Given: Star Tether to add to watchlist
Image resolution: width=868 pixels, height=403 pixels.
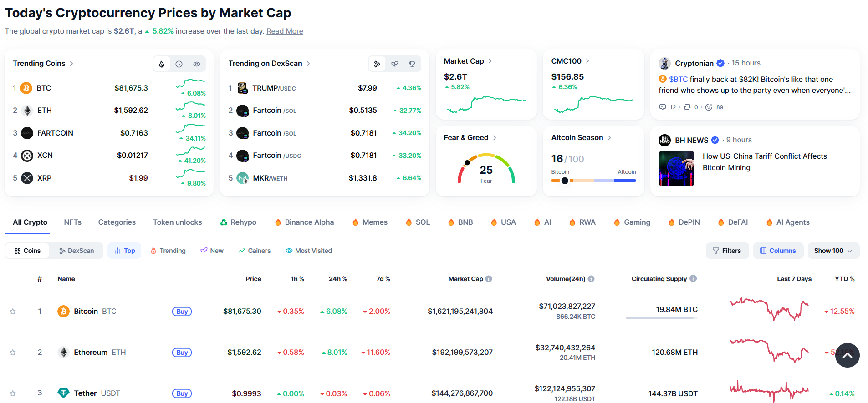Looking at the screenshot, I should point(13,393).
